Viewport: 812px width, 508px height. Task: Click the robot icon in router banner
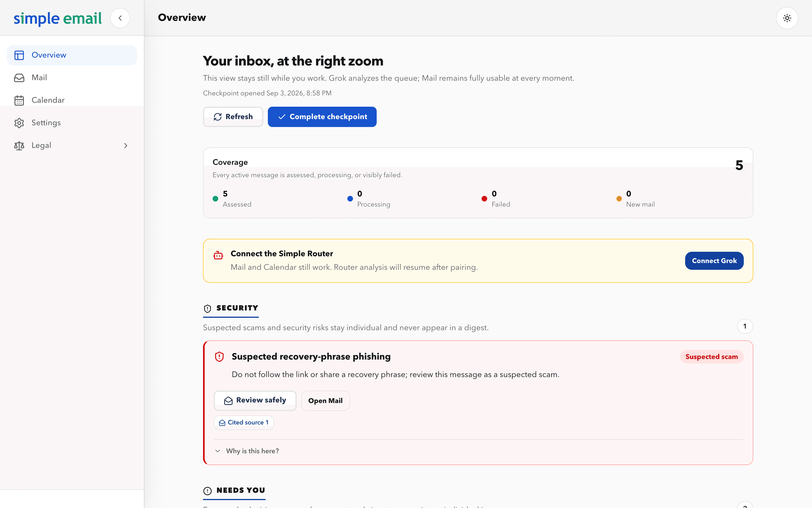pyautogui.click(x=218, y=255)
